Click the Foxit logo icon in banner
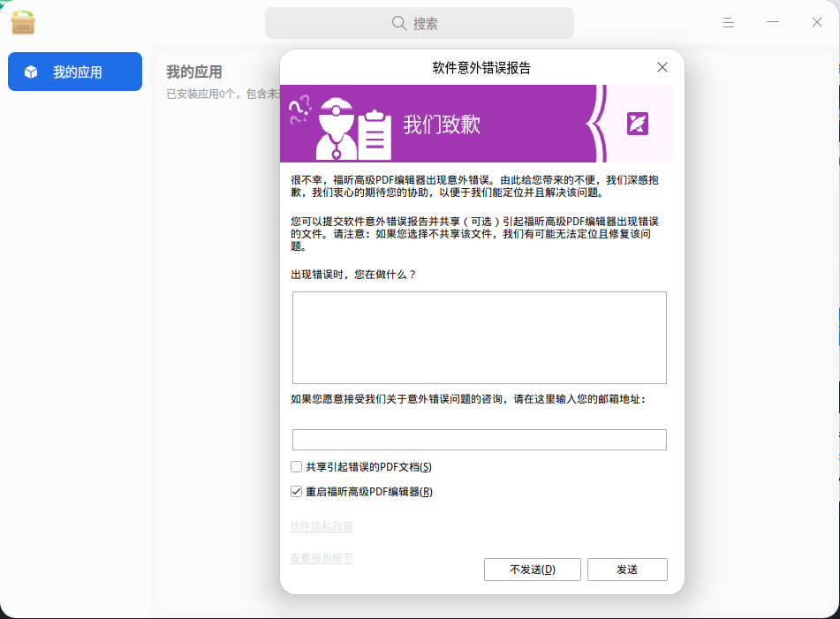The height and width of the screenshot is (619, 840). [638, 124]
